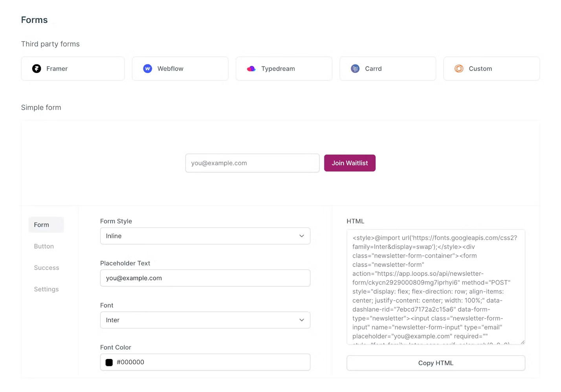The image size is (561, 392).
Task: Click the Placeholder Text input field
Action: [205, 278]
